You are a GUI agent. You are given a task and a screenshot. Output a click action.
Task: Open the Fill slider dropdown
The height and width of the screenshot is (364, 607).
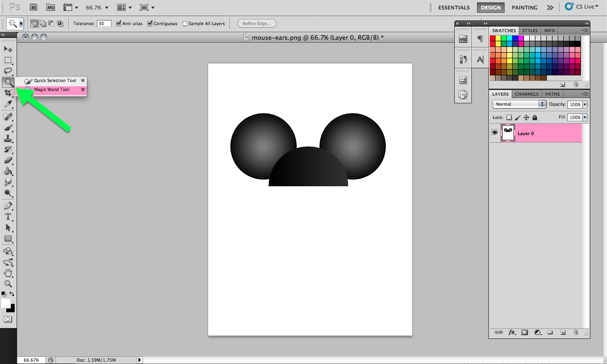(585, 117)
